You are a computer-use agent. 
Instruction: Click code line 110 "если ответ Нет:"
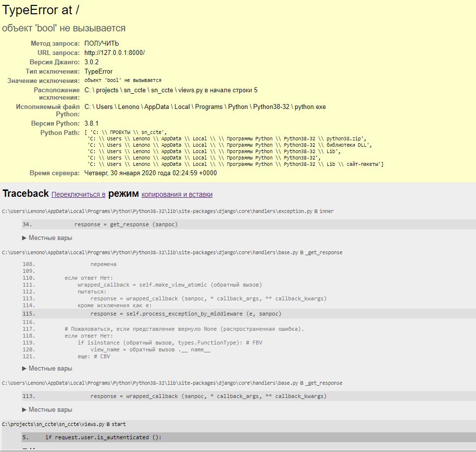89,278
